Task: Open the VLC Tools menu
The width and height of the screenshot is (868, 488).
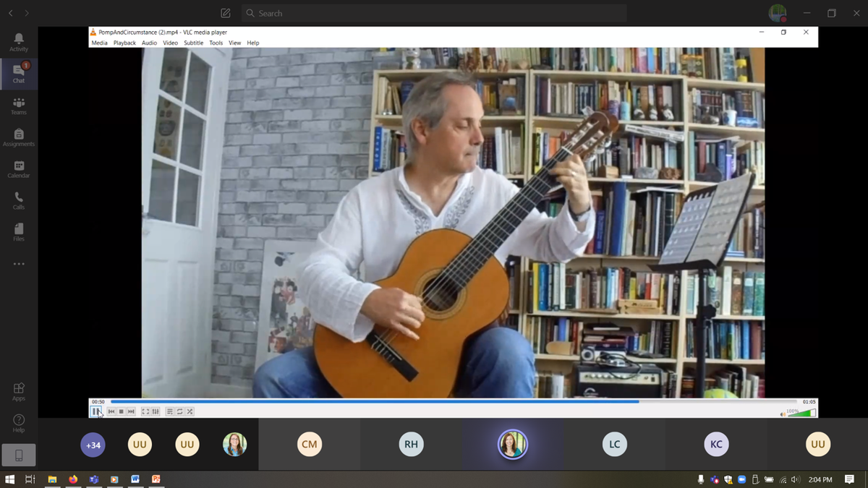Action: pyautogui.click(x=216, y=43)
